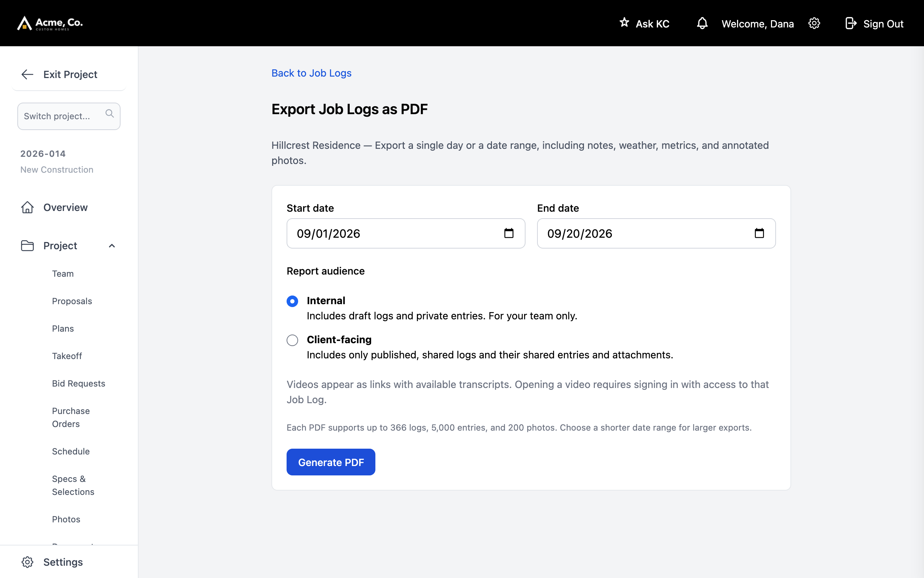Focus the Start date field 09/01/2026
The height and width of the screenshot is (578, 924).
coord(406,233)
